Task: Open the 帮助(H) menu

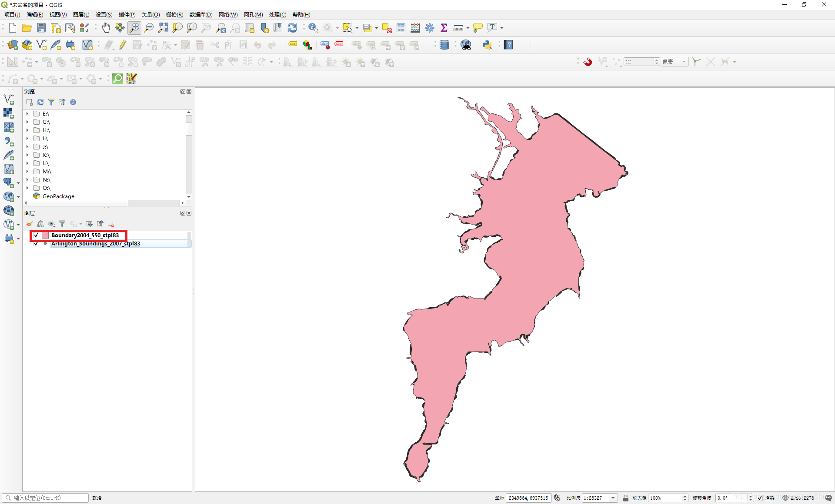Action: (x=301, y=15)
